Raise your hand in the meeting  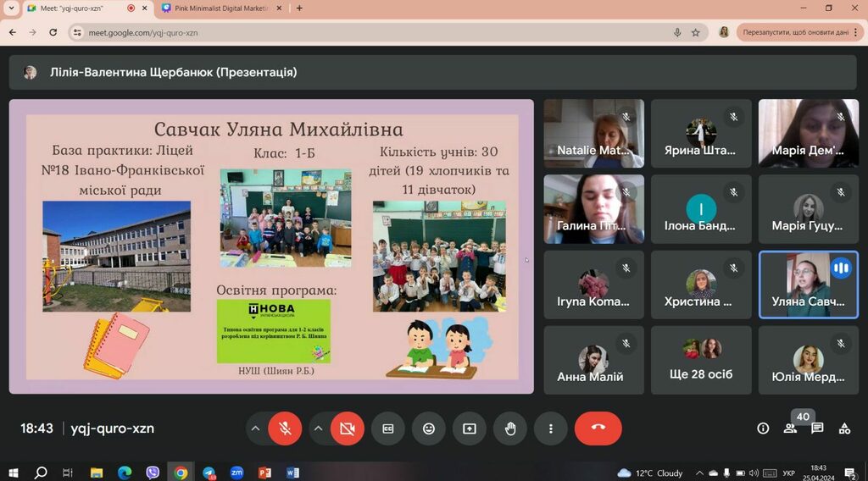[509, 428]
